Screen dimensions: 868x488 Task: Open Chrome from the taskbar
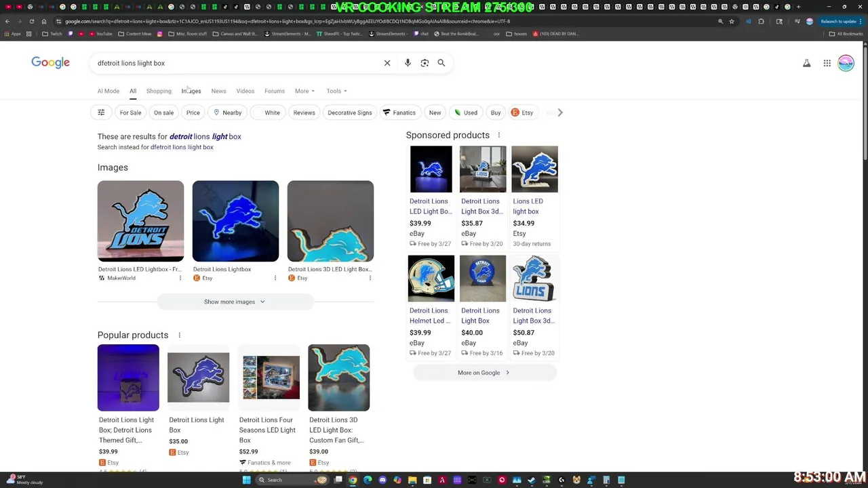point(353,480)
